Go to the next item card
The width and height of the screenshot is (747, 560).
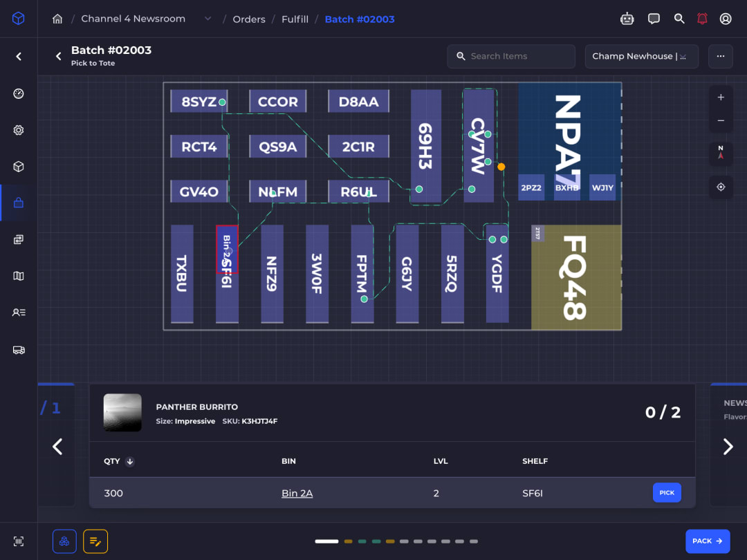coord(728,447)
